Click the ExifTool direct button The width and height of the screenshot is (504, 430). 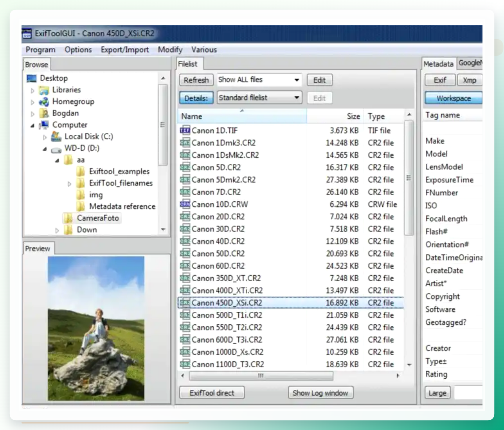click(212, 393)
